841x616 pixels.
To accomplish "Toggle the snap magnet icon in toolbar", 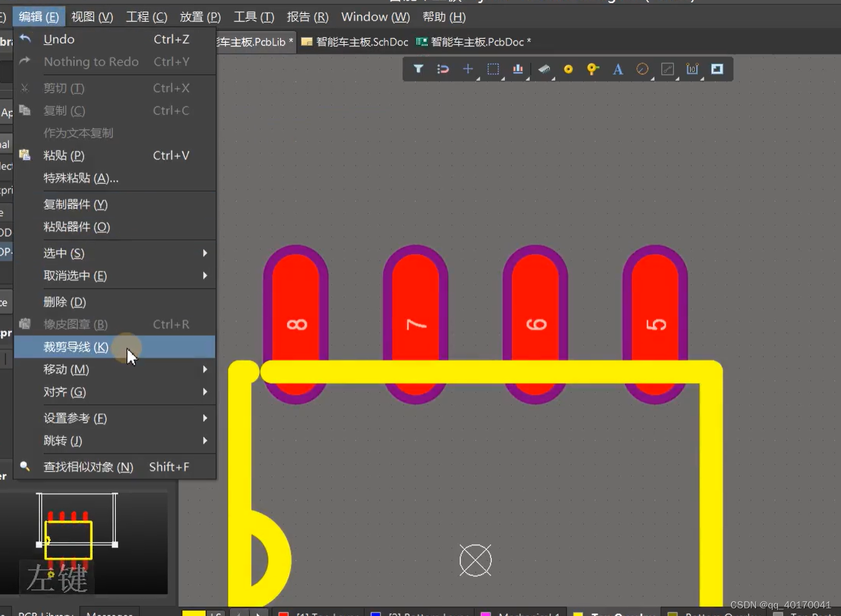I will (443, 69).
